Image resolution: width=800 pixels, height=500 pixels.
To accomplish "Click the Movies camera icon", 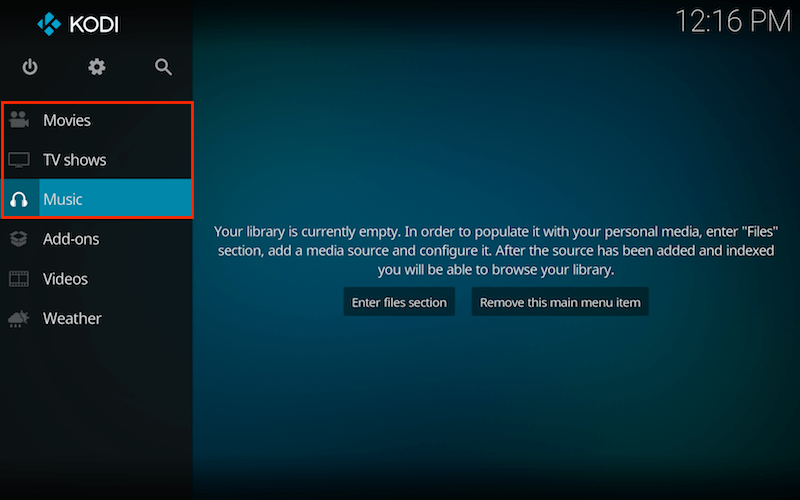I will click(x=19, y=120).
